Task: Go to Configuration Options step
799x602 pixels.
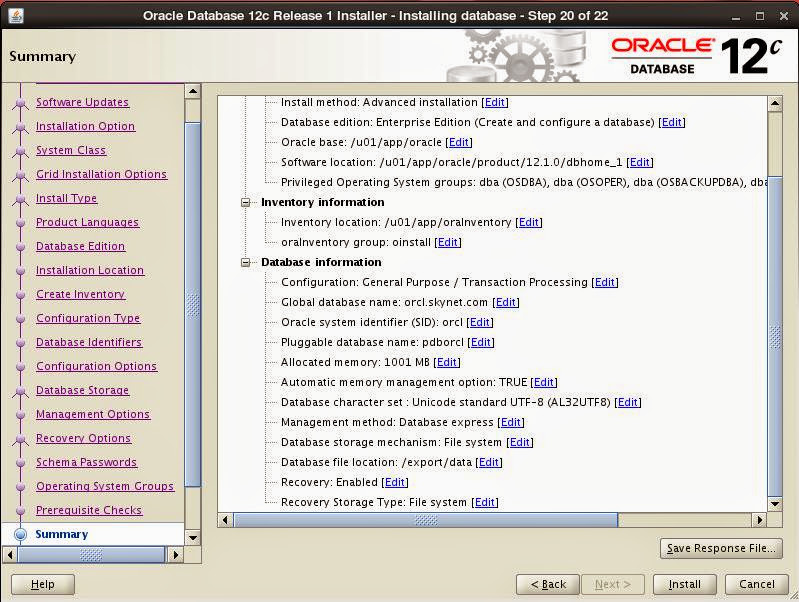Action: (96, 366)
